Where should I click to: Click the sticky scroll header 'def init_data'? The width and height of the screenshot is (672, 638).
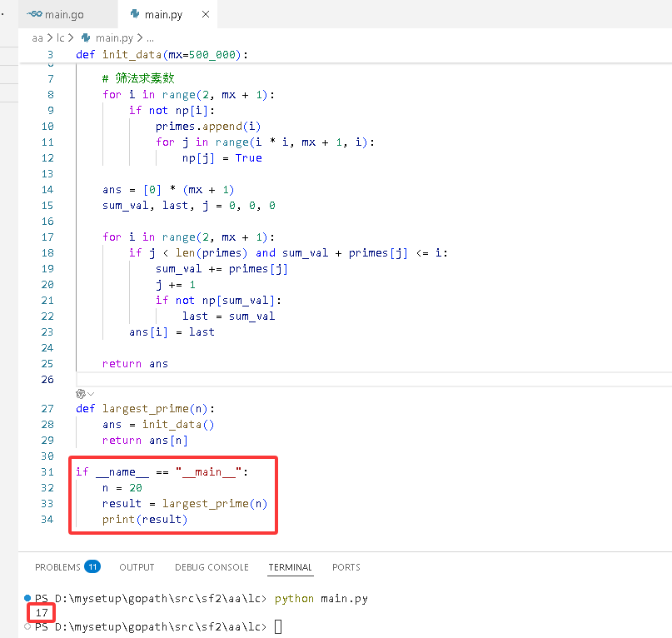click(162, 54)
